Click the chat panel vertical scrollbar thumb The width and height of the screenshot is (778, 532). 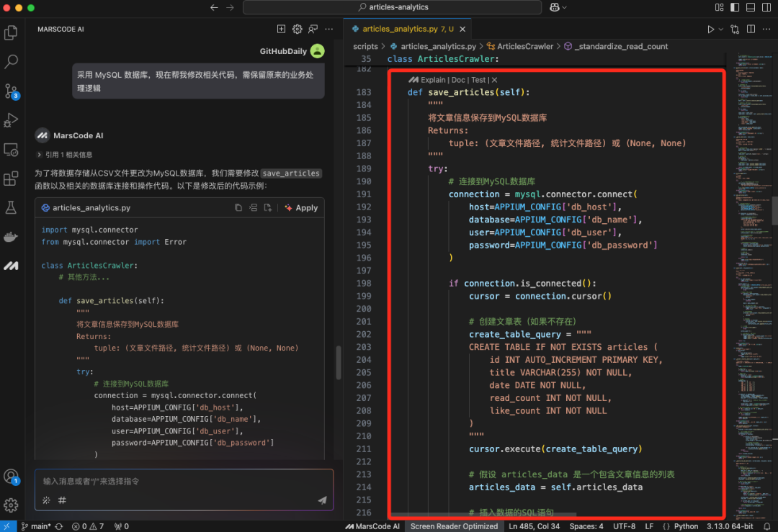tap(339, 362)
